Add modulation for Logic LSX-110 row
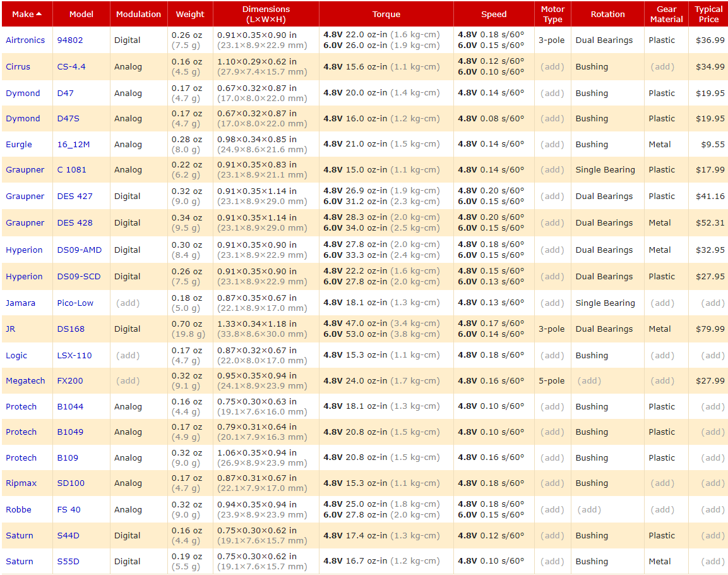 click(128, 355)
